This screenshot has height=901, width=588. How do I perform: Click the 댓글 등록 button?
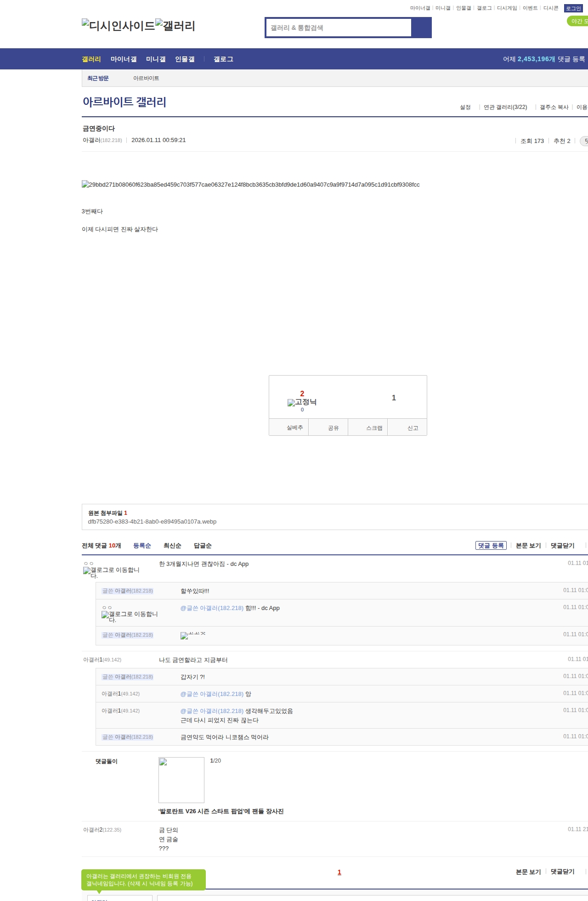[491, 546]
